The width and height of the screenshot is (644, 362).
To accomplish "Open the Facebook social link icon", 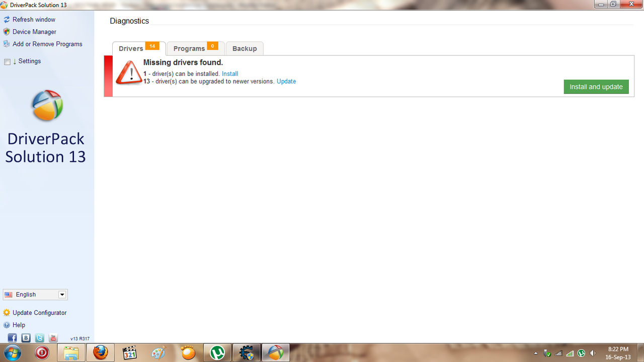I will pyautogui.click(x=12, y=338).
